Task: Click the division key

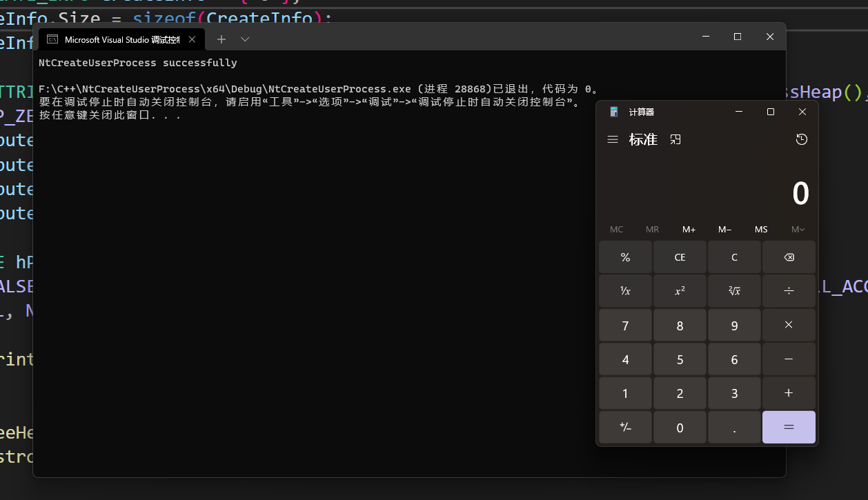Action: (789, 290)
